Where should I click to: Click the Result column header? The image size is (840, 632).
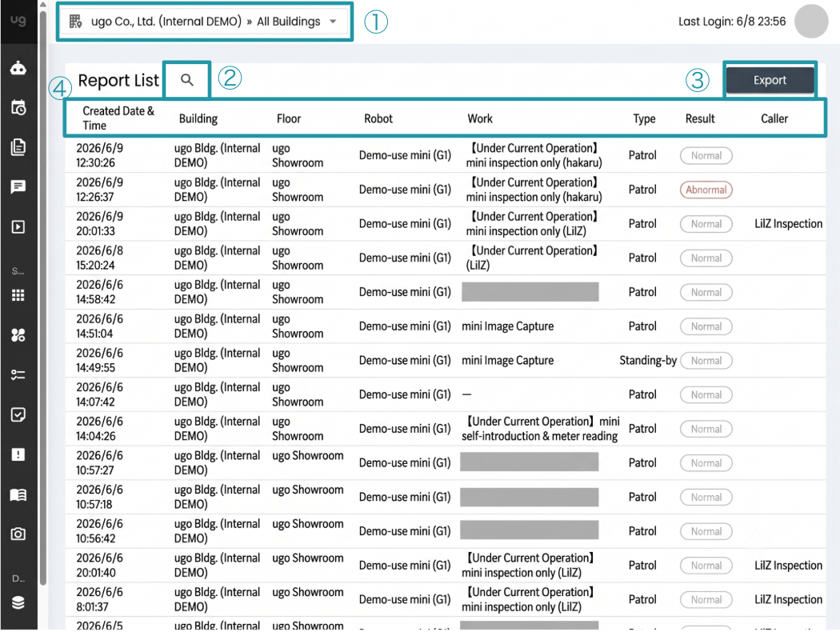click(x=700, y=118)
